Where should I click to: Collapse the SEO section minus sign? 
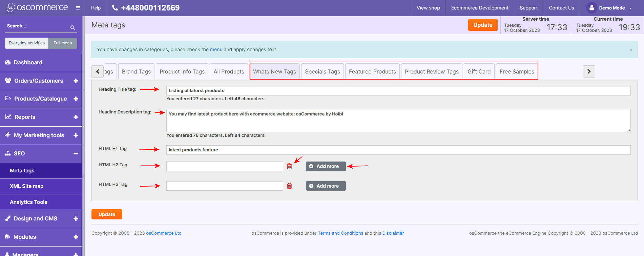point(76,153)
